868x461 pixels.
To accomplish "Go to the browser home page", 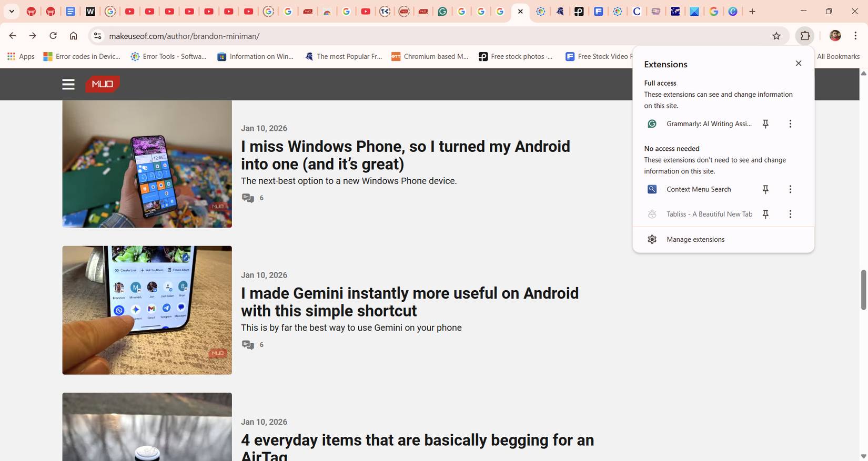I will pos(74,36).
